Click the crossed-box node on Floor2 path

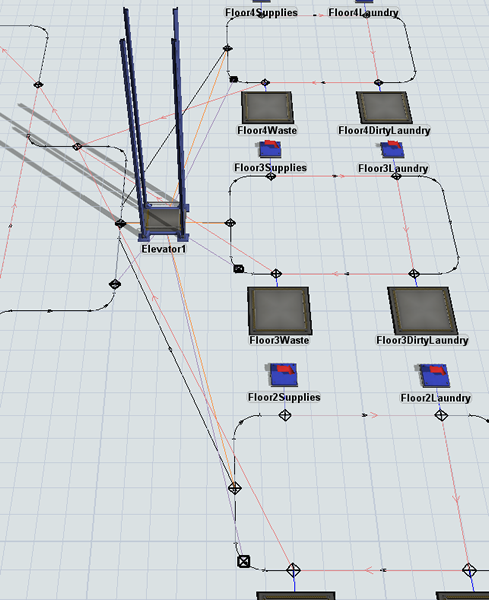click(x=244, y=561)
